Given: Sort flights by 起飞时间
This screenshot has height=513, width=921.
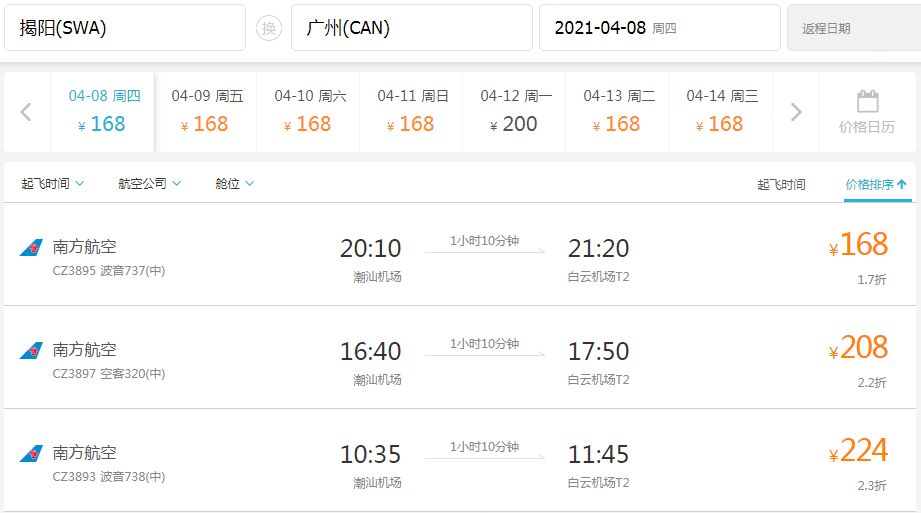Looking at the screenshot, I should point(781,185).
